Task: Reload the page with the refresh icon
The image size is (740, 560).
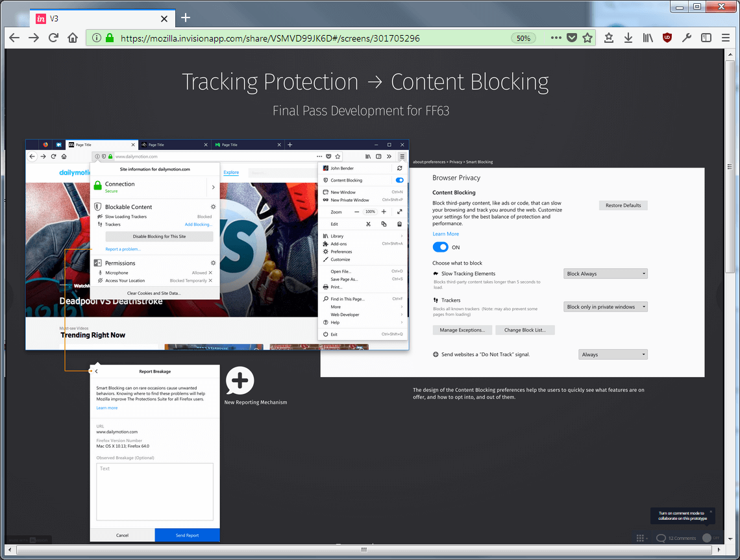Action: pyautogui.click(x=53, y=38)
